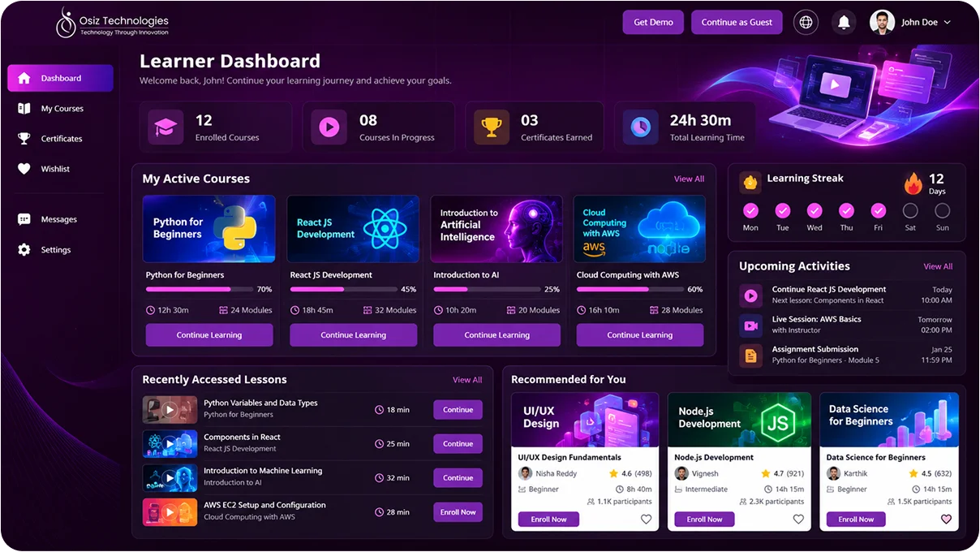
Task: Click View All in My Active Courses
Action: 689,179
